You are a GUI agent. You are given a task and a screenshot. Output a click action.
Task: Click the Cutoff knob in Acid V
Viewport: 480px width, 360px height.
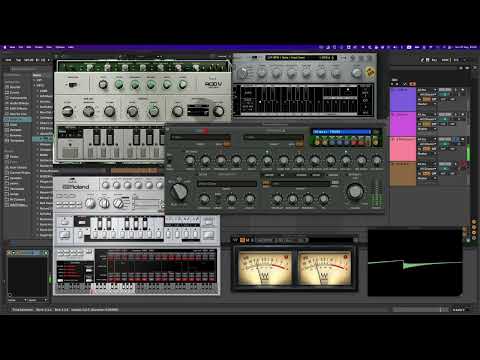point(119,85)
